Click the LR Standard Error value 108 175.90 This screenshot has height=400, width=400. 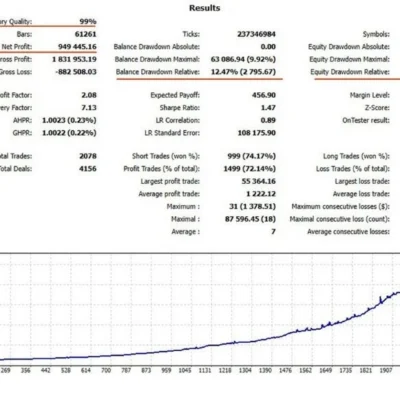click(256, 133)
